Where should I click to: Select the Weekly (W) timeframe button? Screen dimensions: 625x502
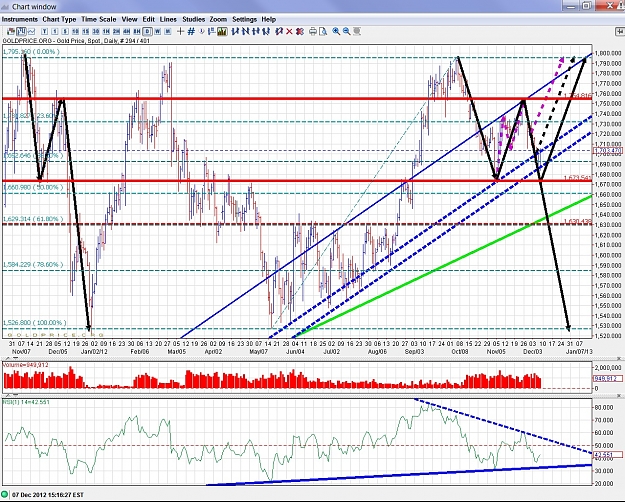(x=157, y=31)
